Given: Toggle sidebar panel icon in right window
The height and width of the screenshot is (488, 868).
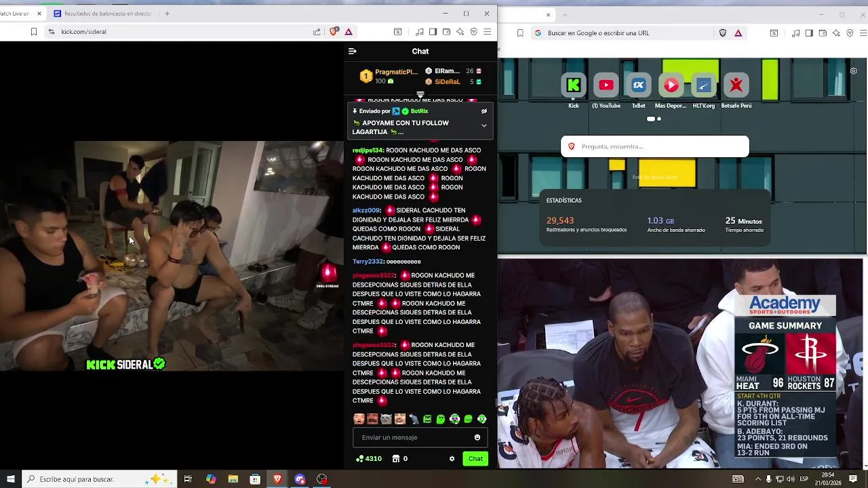Looking at the screenshot, I should pyautogui.click(x=809, y=33).
